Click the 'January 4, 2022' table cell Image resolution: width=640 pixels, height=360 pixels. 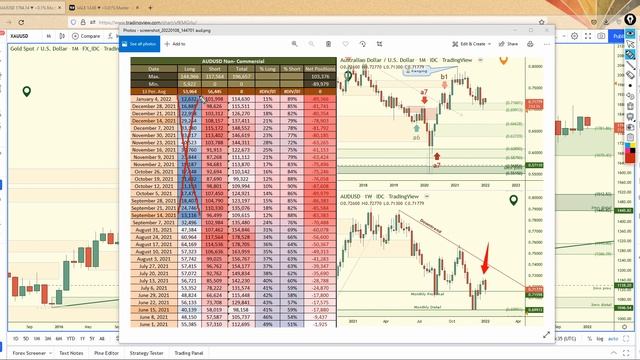coord(154,99)
